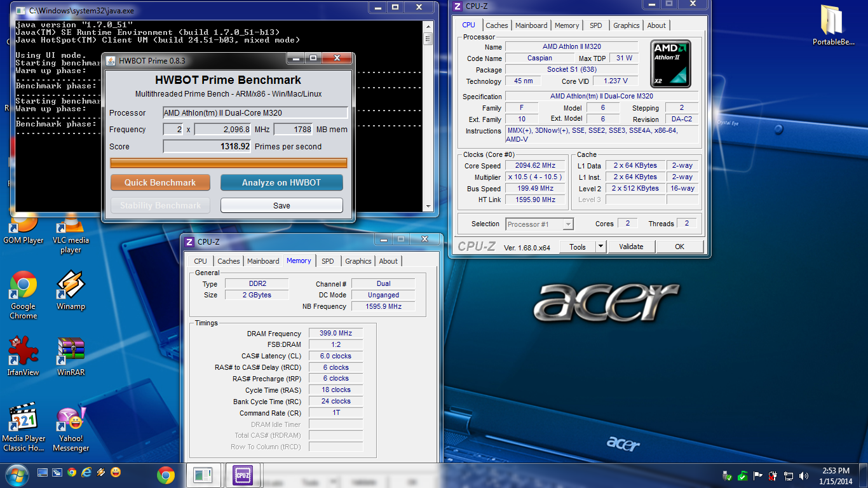This screenshot has height=488, width=868.
Task: Open Media Player Classic desktop icon
Action: click(x=24, y=428)
